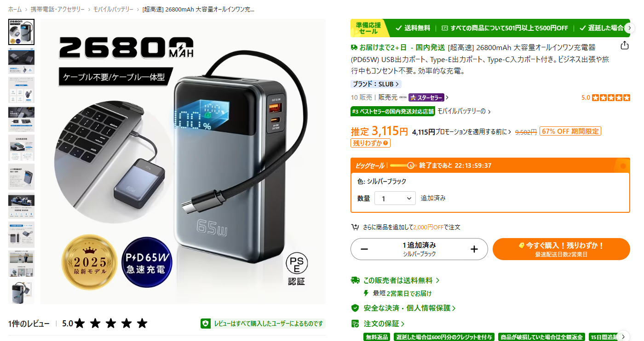
Task: Select the last product thumbnail in the strip
Action: coord(21,291)
